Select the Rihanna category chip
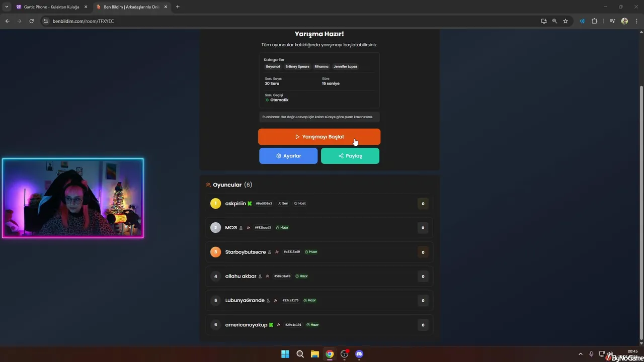644x362 pixels. [x=321, y=66]
